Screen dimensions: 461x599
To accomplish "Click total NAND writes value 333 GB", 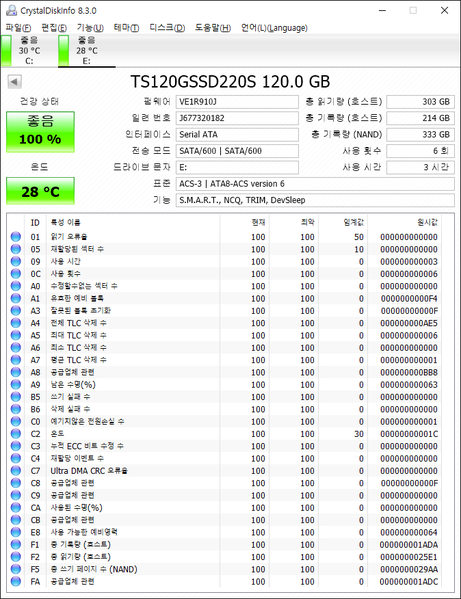I will pyautogui.click(x=421, y=134).
